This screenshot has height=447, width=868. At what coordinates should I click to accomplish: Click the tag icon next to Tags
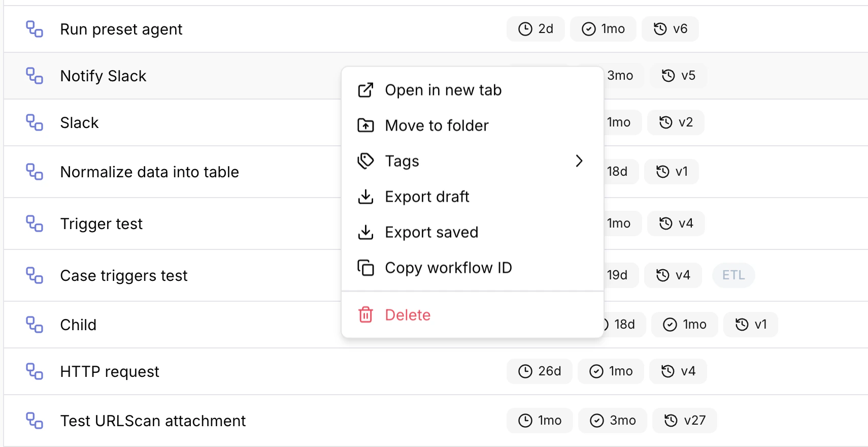[365, 161]
